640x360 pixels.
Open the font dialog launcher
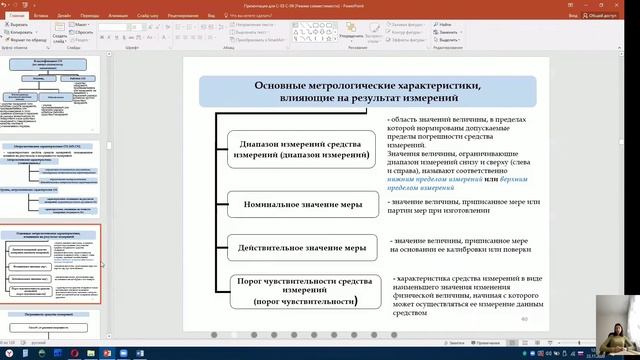[171, 48]
